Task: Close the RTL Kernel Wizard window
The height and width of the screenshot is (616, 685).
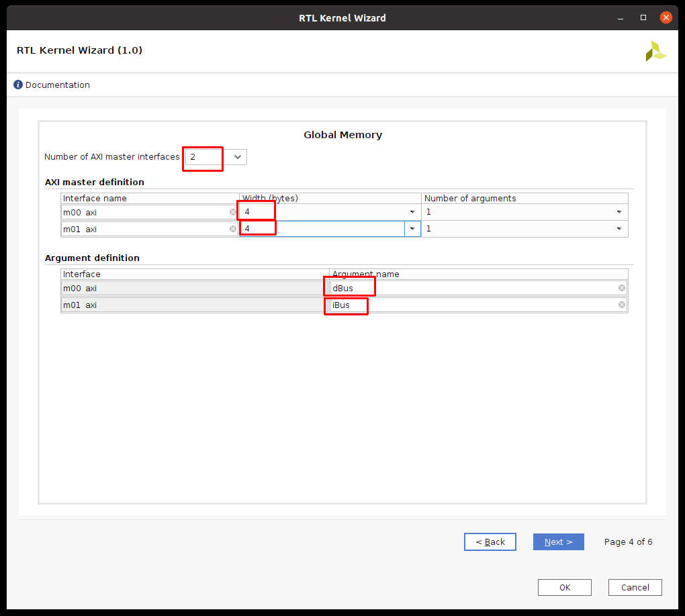Action: pos(666,18)
